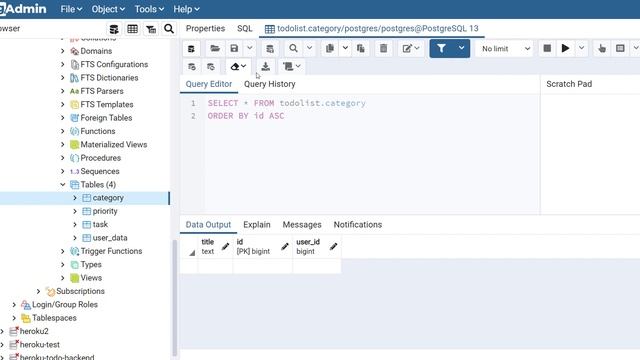Click the Commit transaction icon
640x360 pixels.
pyautogui.click(x=191, y=67)
